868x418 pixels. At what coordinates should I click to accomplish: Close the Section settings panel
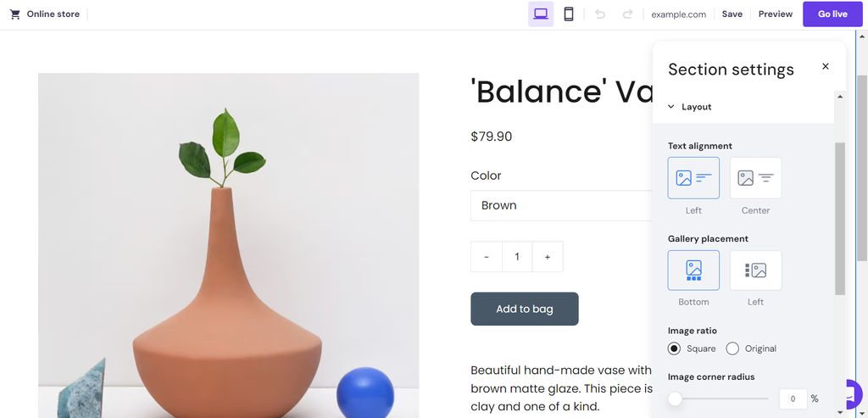pyautogui.click(x=826, y=67)
